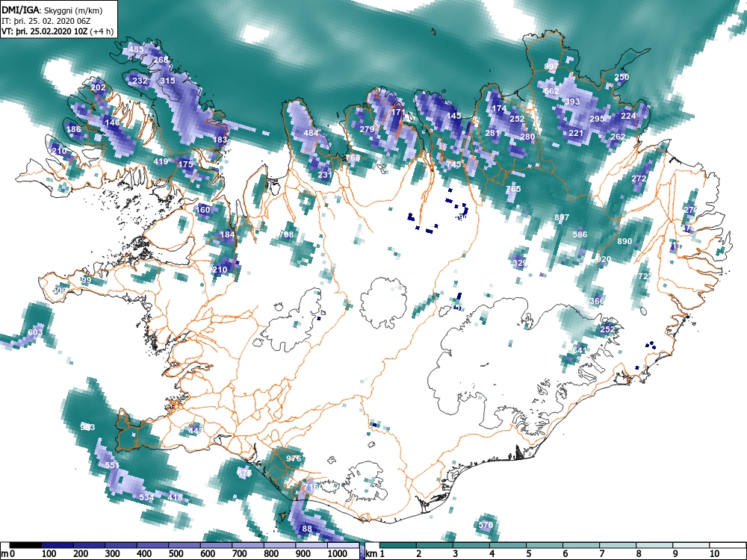The image size is (747, 560).
Task: Click the 500 label on meter legend
Action: point(176,553)
